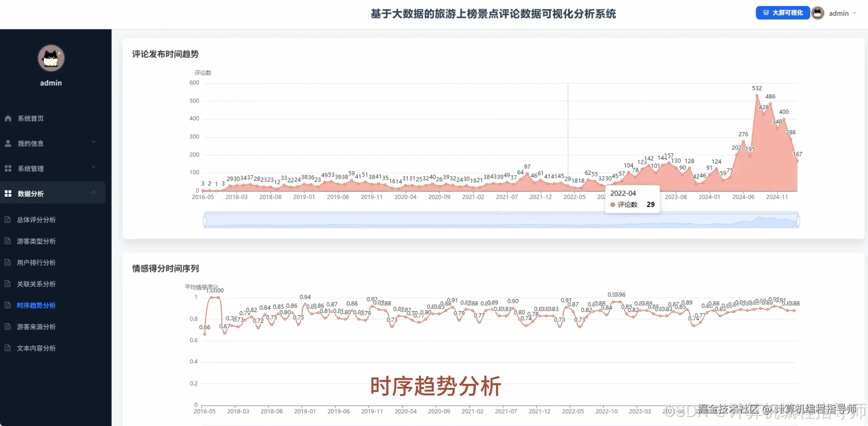Click the admin username in header
This screenshot has height=426, width=868.
pos(839,13)
